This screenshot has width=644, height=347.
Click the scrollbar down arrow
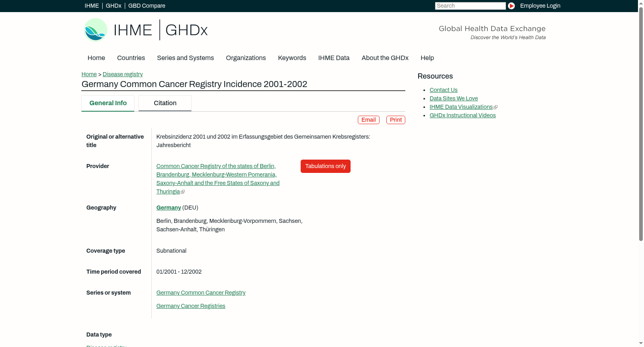pos(641,344)
